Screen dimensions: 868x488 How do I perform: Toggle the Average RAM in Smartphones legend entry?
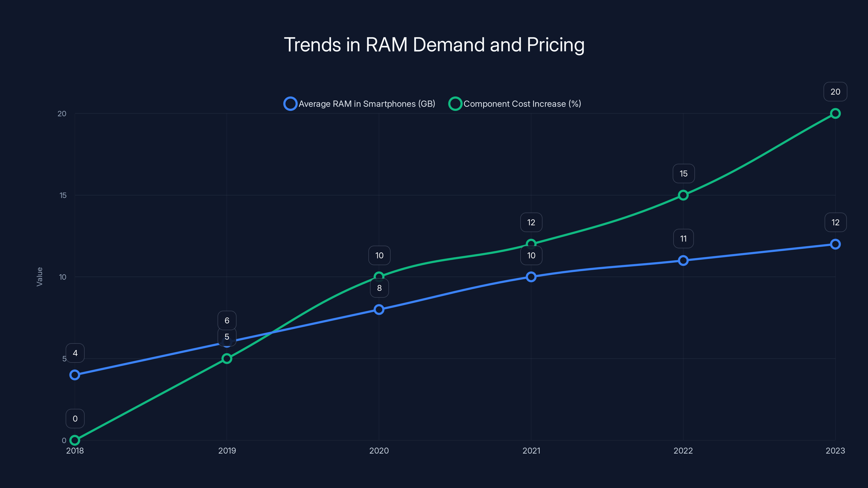[367, 104]
